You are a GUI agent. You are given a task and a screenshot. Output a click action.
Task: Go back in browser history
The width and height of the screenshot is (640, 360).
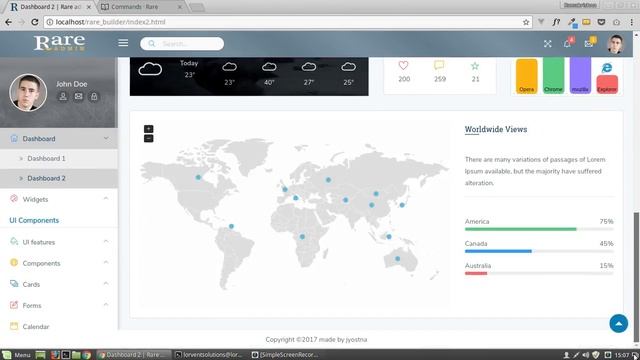coord(8,22)
